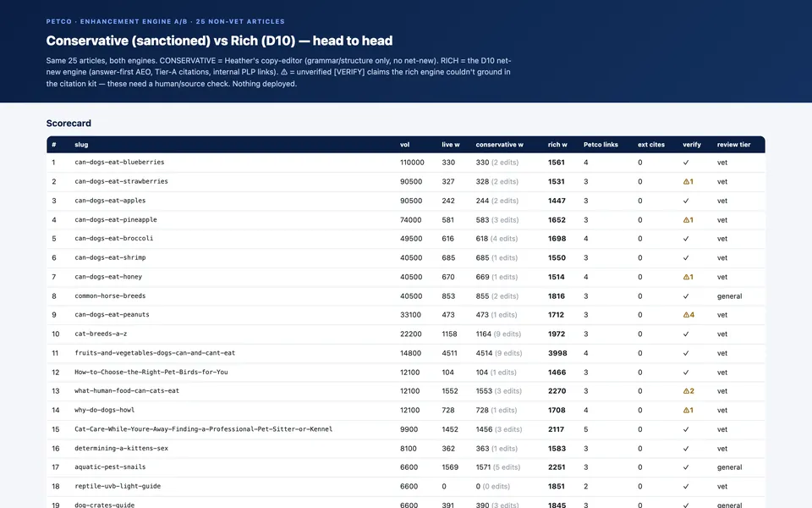
Task: Click the 'Scorecard' heading
Action: 69,124
